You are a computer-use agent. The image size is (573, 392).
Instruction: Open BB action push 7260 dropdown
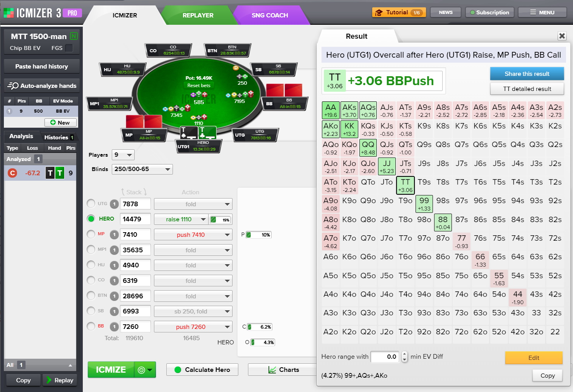point(193,327)
